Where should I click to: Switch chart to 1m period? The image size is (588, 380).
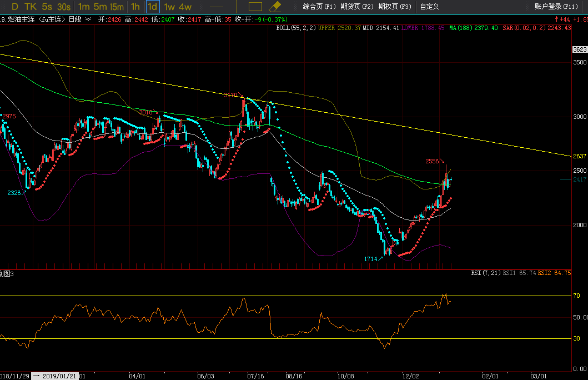point(84,7)
